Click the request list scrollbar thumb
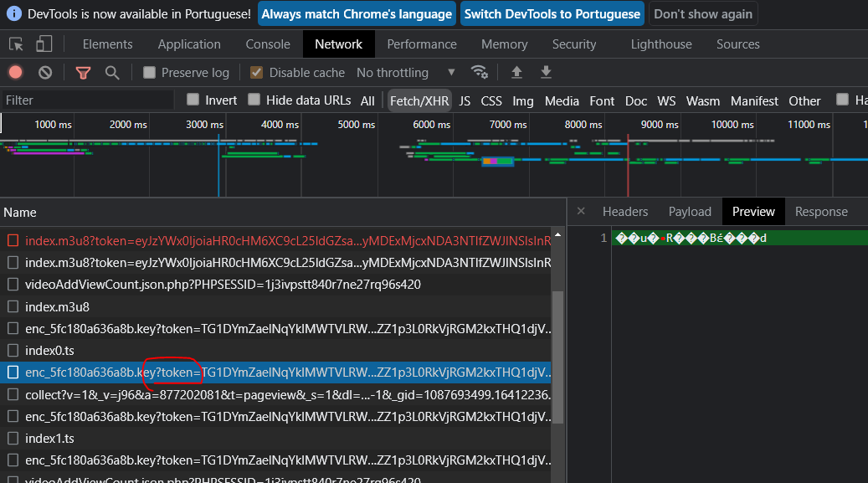The image size is (868, 483). pos(558,357)
